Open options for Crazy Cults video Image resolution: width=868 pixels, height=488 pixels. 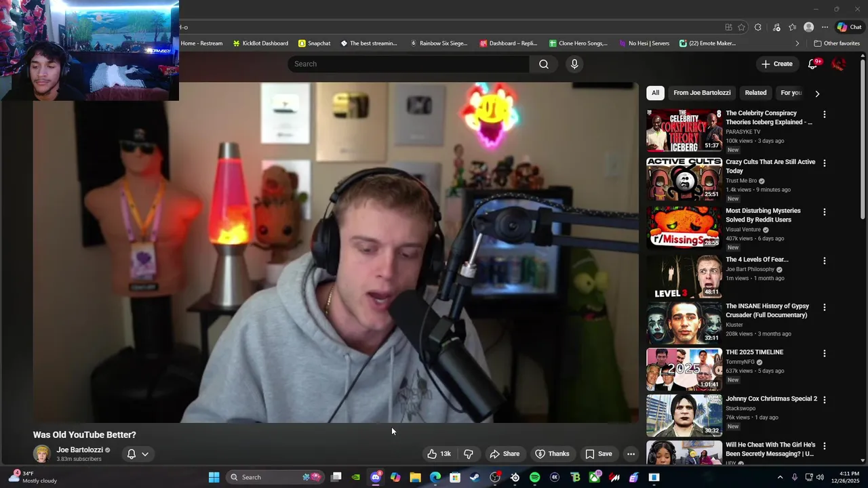(825, 163)
